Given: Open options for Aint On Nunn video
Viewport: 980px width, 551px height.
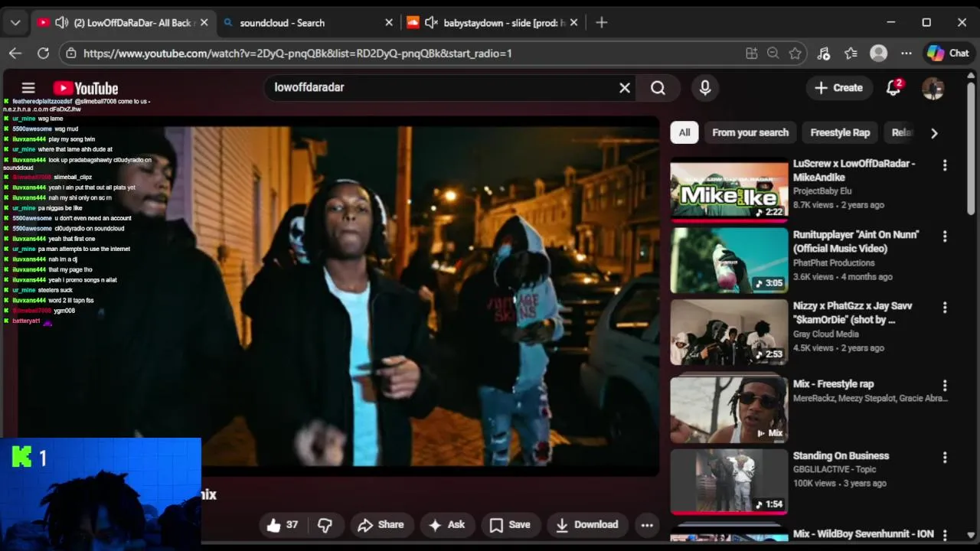Looking at the screenshot, I should 945,236.
